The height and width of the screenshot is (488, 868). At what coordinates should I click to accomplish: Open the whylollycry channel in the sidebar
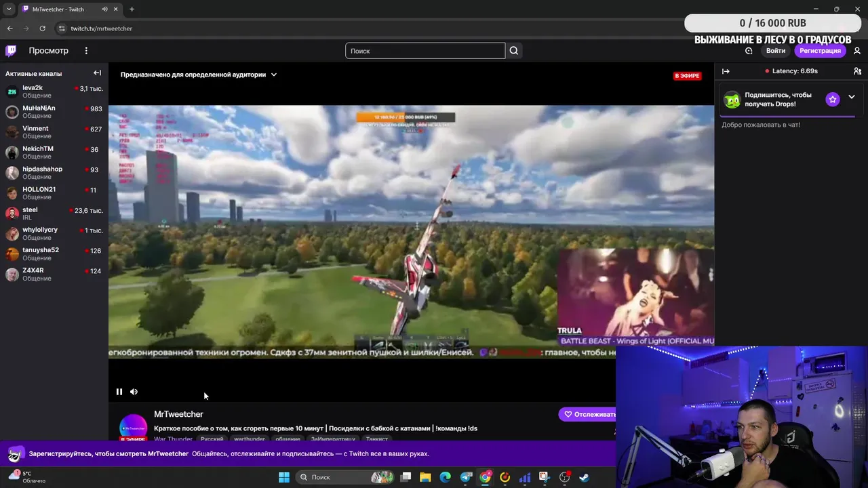(x=54, y=233)
